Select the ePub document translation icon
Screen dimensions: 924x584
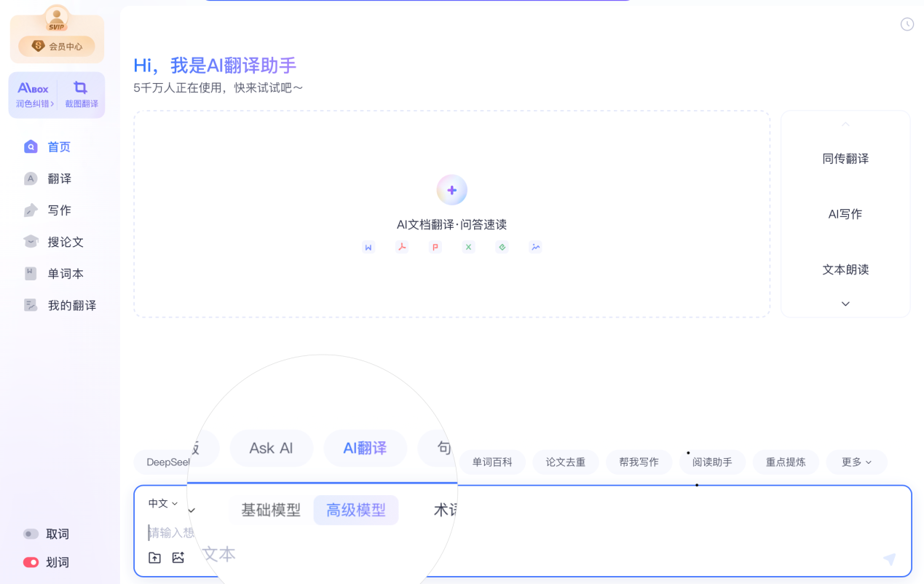[502, 247]
